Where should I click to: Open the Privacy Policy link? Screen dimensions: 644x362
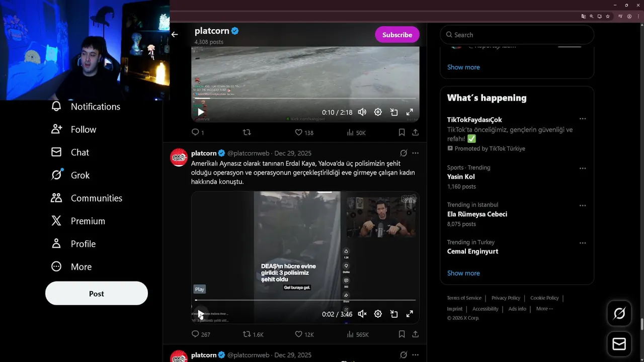(506, 298)
